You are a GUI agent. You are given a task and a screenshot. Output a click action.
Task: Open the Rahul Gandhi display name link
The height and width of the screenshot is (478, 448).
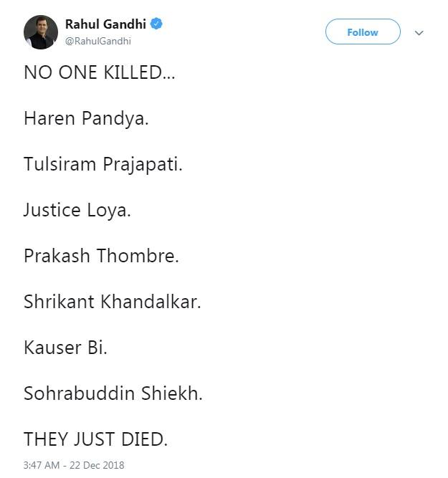click(x=105, y=24)
